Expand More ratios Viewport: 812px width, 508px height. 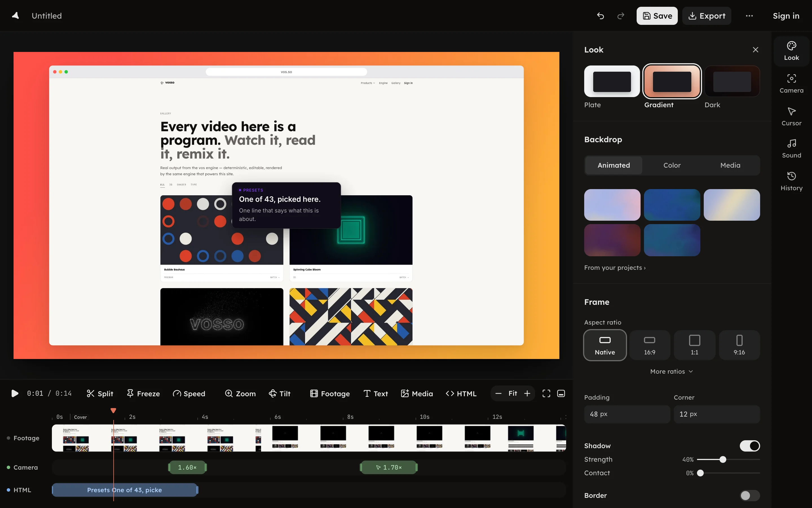[x=672, y=371]
